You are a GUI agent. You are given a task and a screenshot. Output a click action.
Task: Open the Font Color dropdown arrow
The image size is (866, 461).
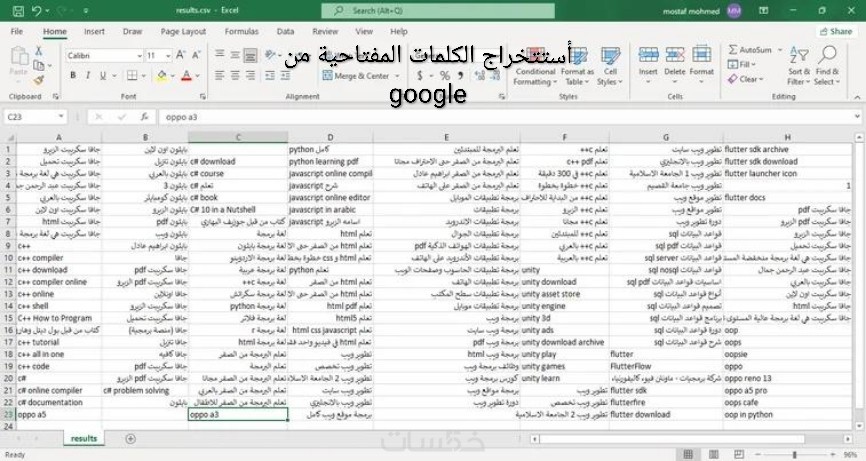pyautogui.click(x=198, y=76)
